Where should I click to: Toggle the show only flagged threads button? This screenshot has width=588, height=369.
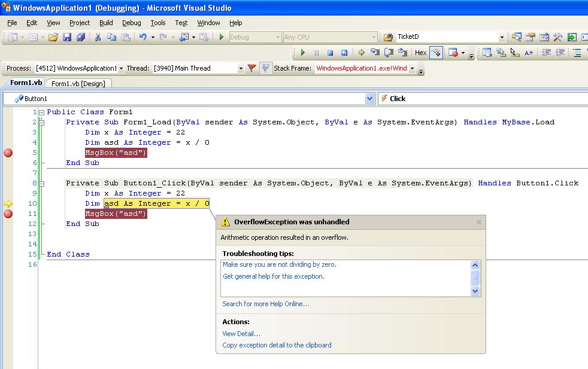[265, 68]
